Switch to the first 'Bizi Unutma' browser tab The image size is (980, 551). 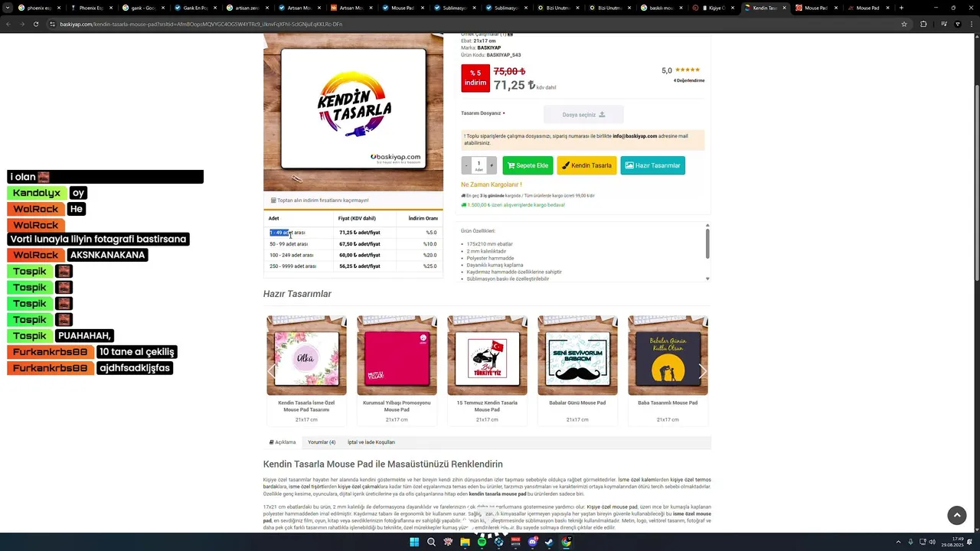tap(560, 8)
